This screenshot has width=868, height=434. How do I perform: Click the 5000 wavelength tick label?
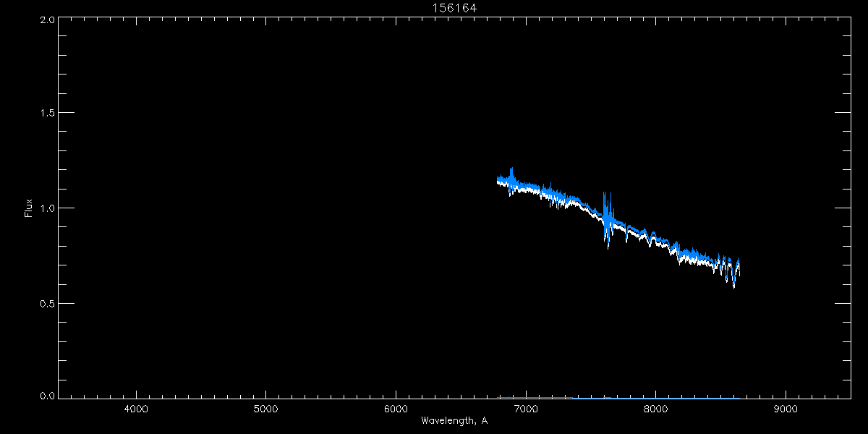pos(265,409)
